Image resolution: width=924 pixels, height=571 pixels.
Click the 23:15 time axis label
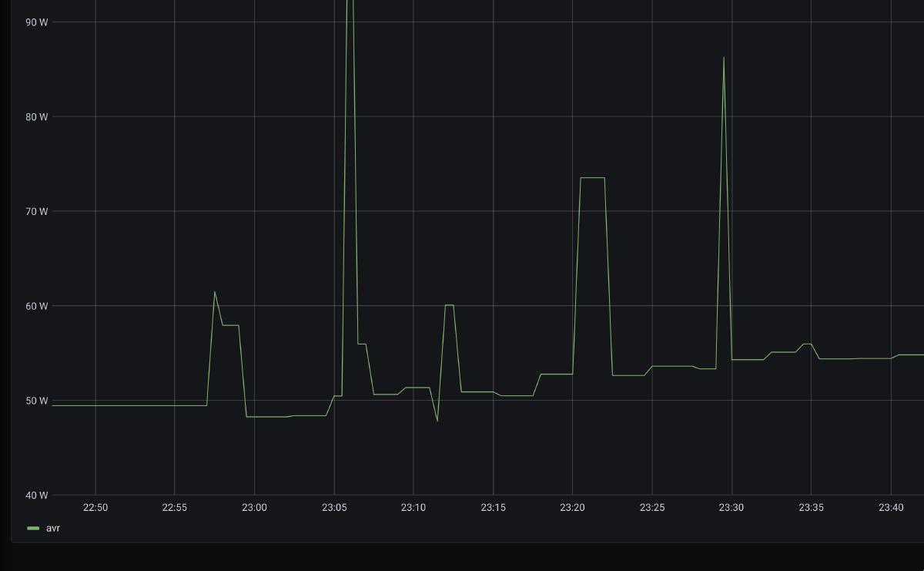click(493, 507)
